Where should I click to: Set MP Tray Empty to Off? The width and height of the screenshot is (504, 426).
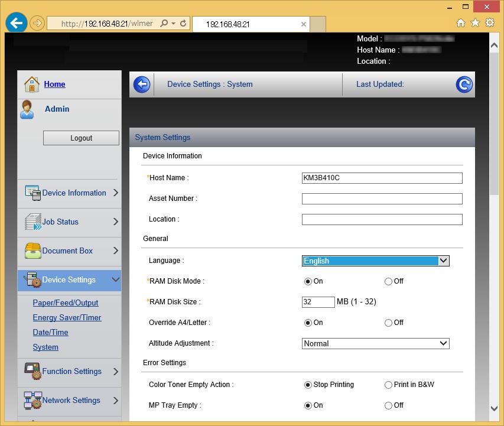(388, 405)
